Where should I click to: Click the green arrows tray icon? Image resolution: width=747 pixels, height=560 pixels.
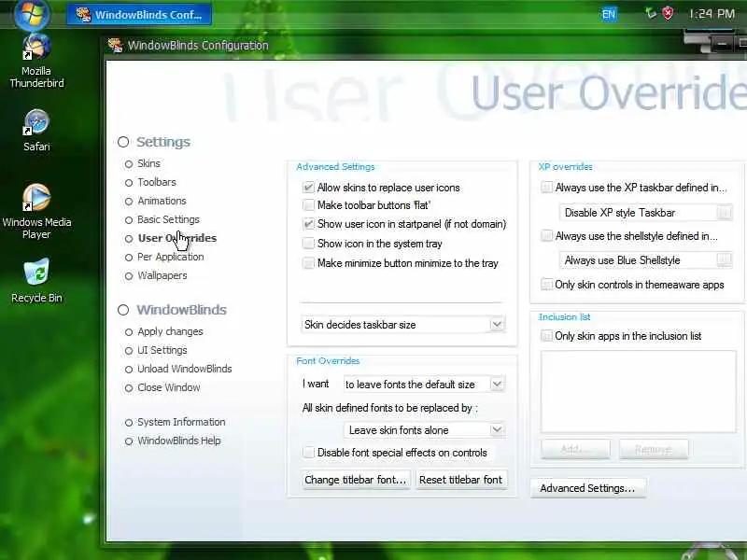(650, 13)
